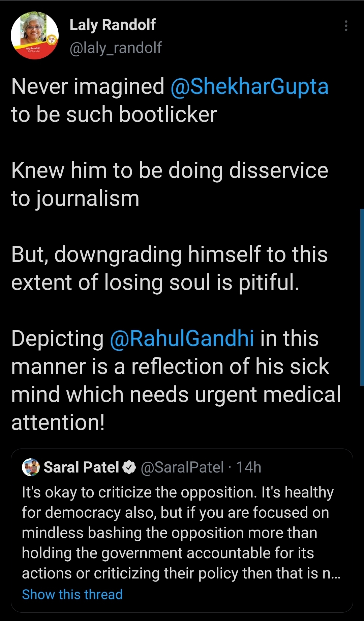Click the Saral Patel name in quote
The image size is (364, 621).
click(x=81, y=467)
